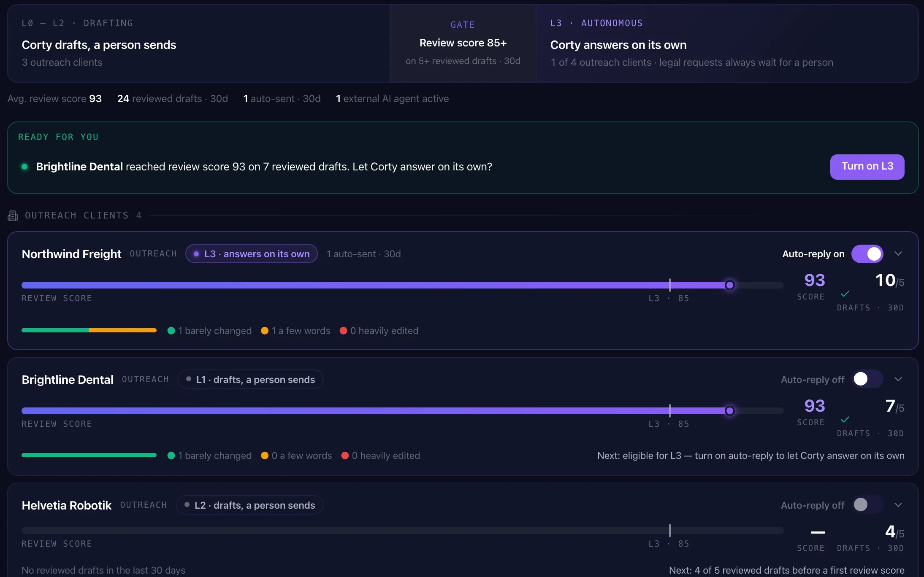Viewport: 924px width, 577px height.
Task: Open the Helvetia Robotik client name
Action: click(x=67, y=505)
